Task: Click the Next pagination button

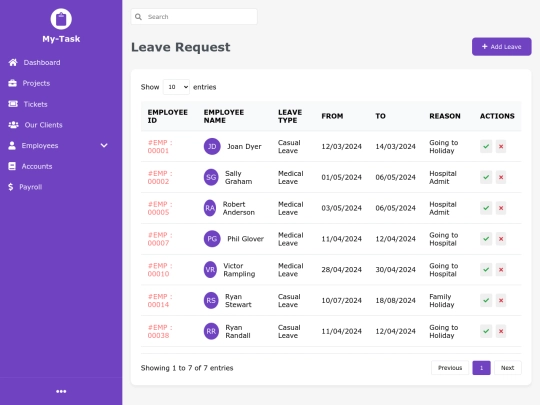Action: tap(508, 368)
